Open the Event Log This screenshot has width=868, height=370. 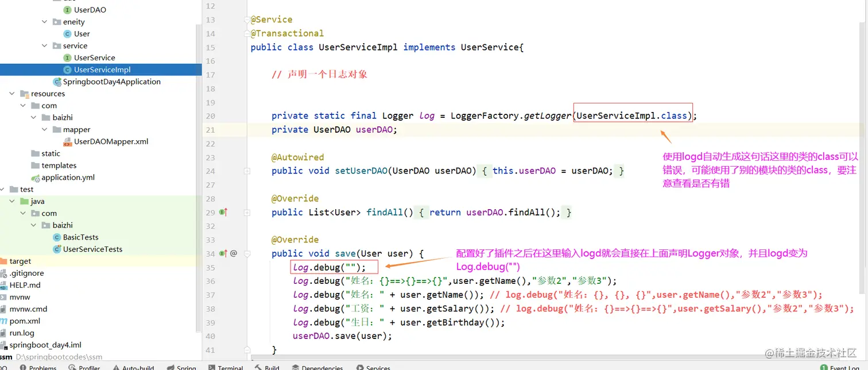click(x=840, y=367)
